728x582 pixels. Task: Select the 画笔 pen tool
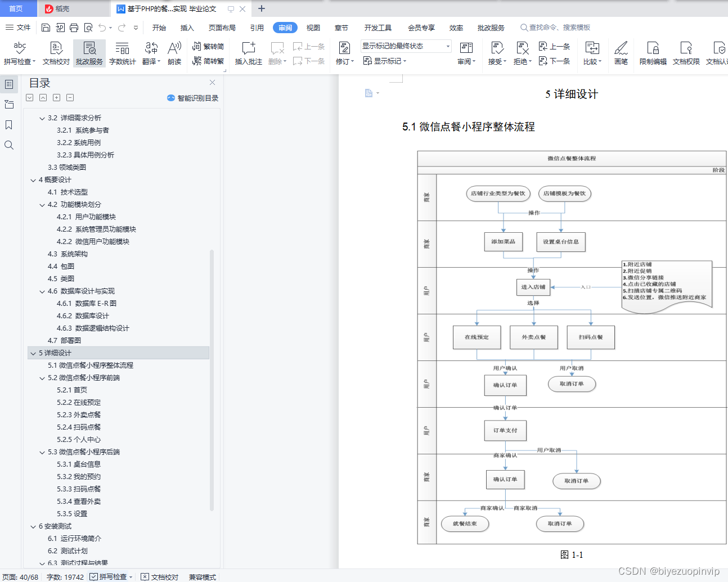pyautogui.click(x=621, y=53)
